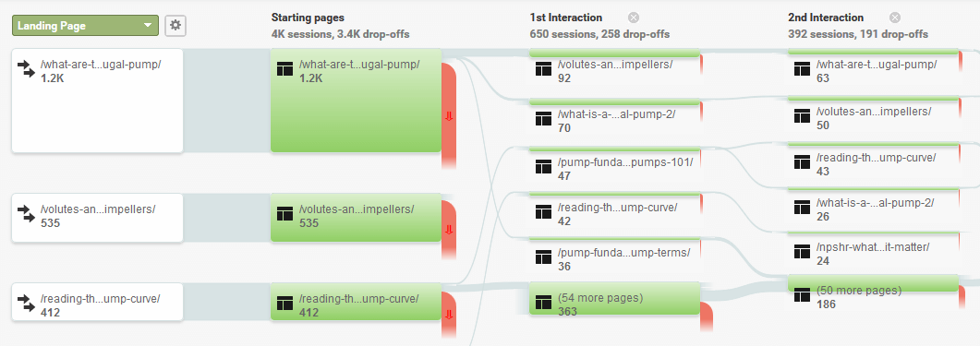Screen dimensions: 980x346
Task: Click red drop-off arrow on /reading-th...ump-curve/ starting page
Action: pos(448,314)
